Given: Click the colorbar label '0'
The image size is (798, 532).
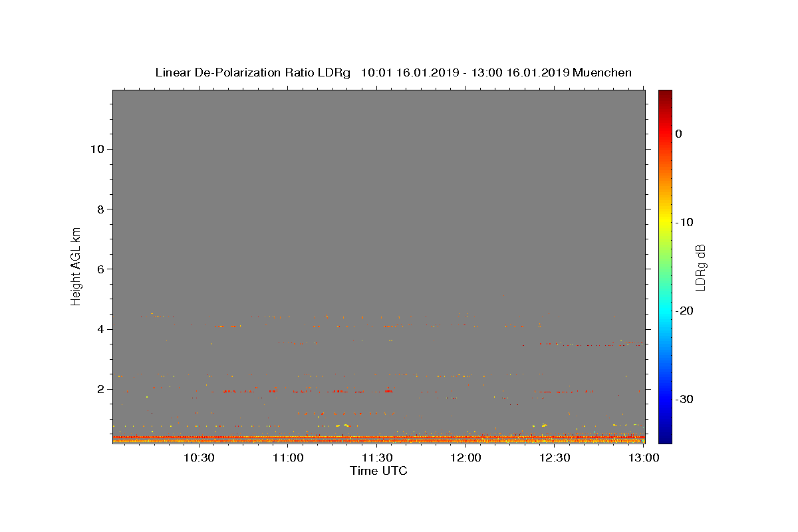Looking at the screenshot, I should pyautogui.click(x=679, y=134).
